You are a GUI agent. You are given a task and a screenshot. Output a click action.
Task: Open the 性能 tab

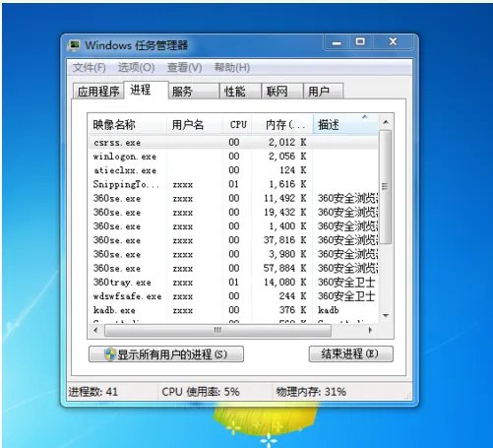click(240, 91)
